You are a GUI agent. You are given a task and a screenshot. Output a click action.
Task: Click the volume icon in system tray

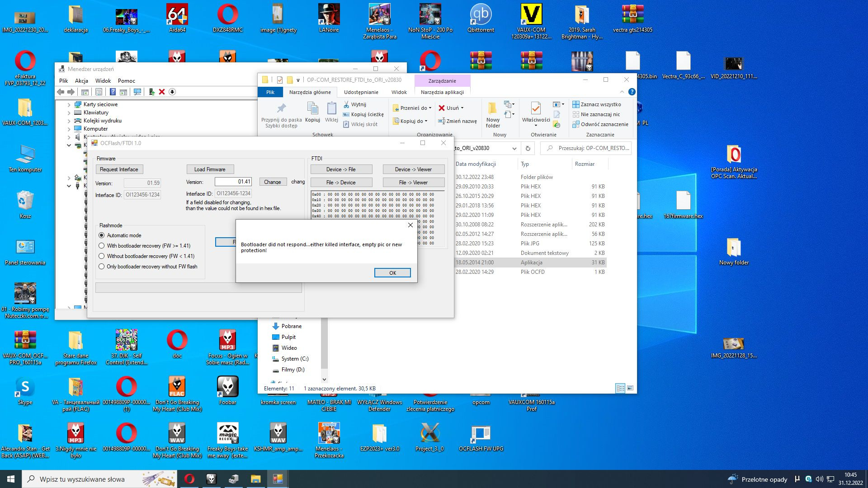[x=819, y=479]
